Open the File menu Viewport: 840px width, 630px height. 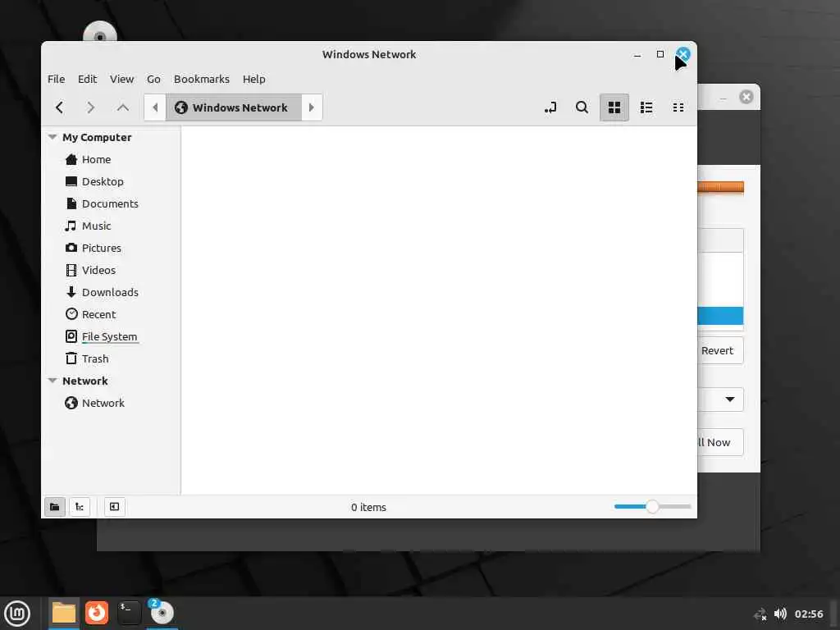pos(57,80)
